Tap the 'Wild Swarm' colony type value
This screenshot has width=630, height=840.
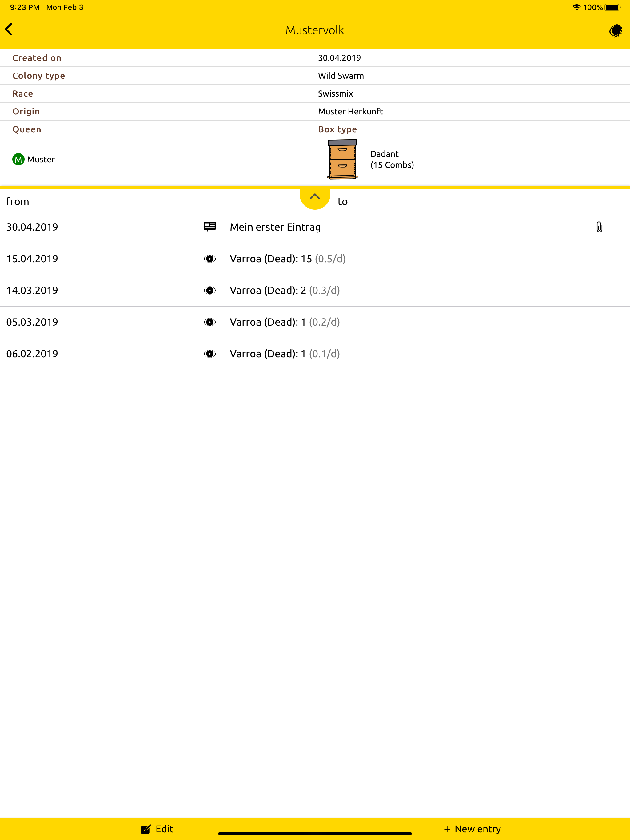tap(341, 76)
